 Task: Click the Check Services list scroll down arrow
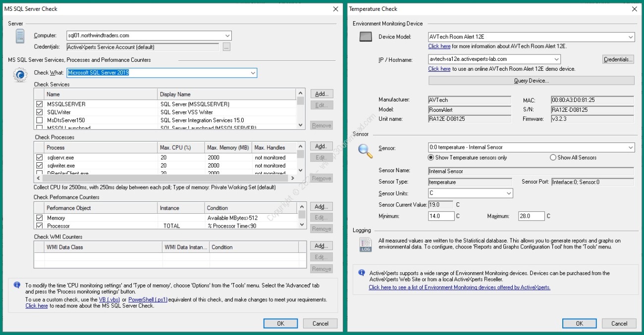[301, 125]
